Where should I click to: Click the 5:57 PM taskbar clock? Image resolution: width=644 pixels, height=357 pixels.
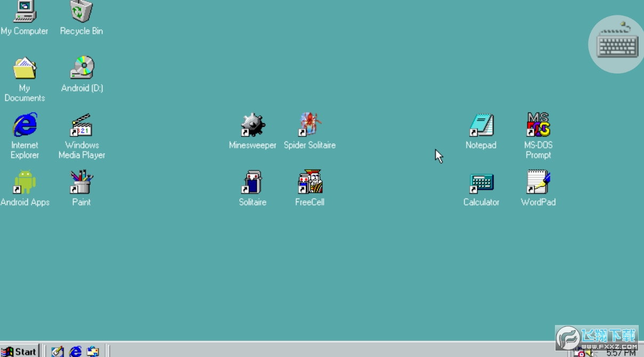[621, 353]
